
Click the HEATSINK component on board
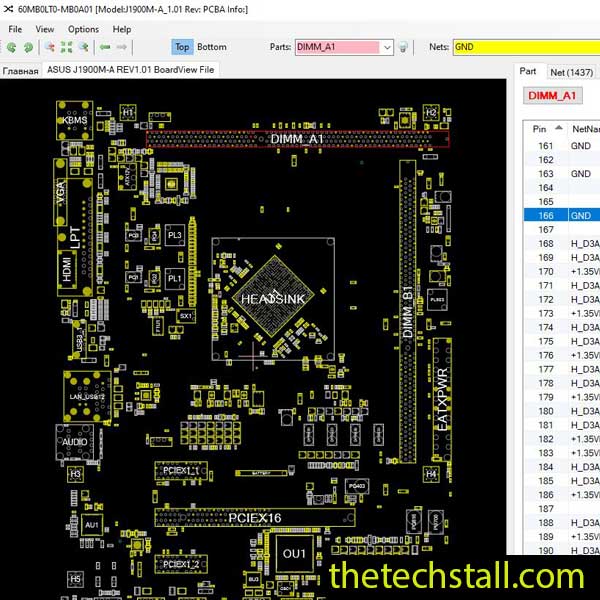click(x=273, y=298)
